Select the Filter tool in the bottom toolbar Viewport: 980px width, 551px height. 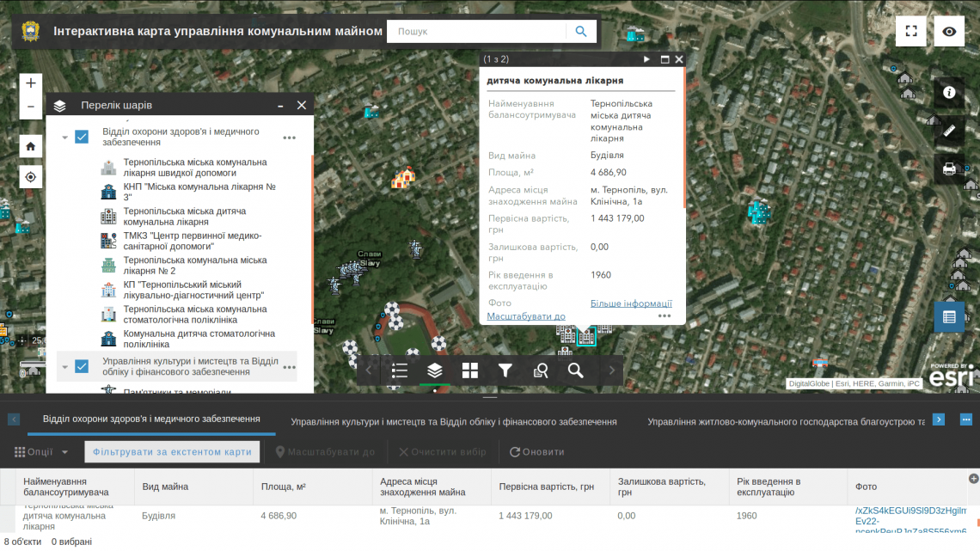505,370
